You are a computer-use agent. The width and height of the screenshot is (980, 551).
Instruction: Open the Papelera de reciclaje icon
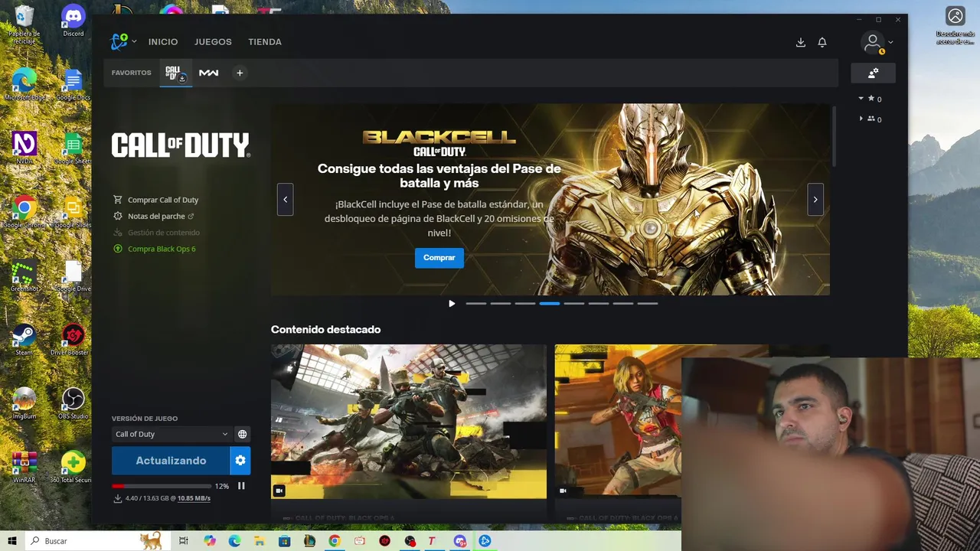(x=24, y=23)
